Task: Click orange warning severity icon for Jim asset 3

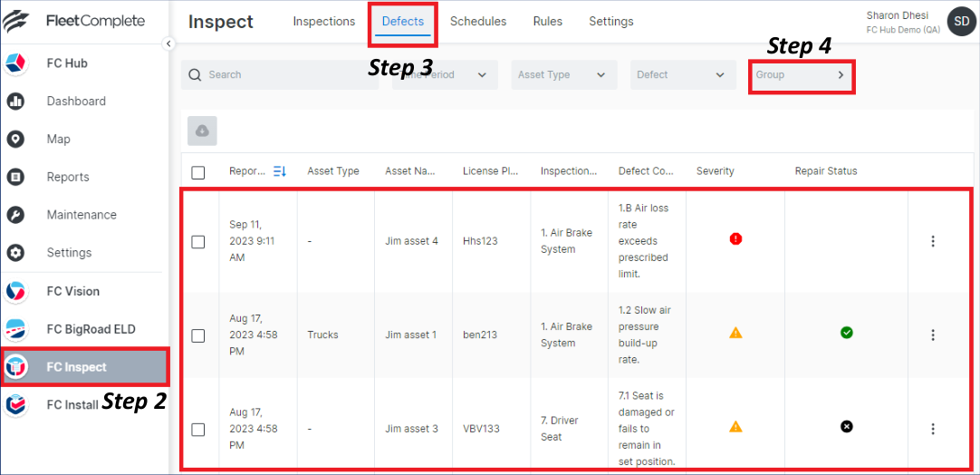Action: (x=735, y=427)
